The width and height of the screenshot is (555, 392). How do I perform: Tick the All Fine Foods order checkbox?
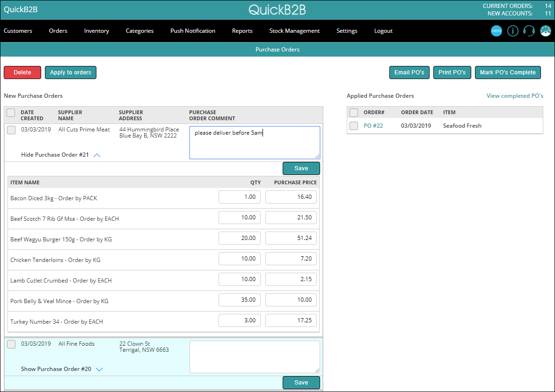pyautogui.click(x=11, y=344)
